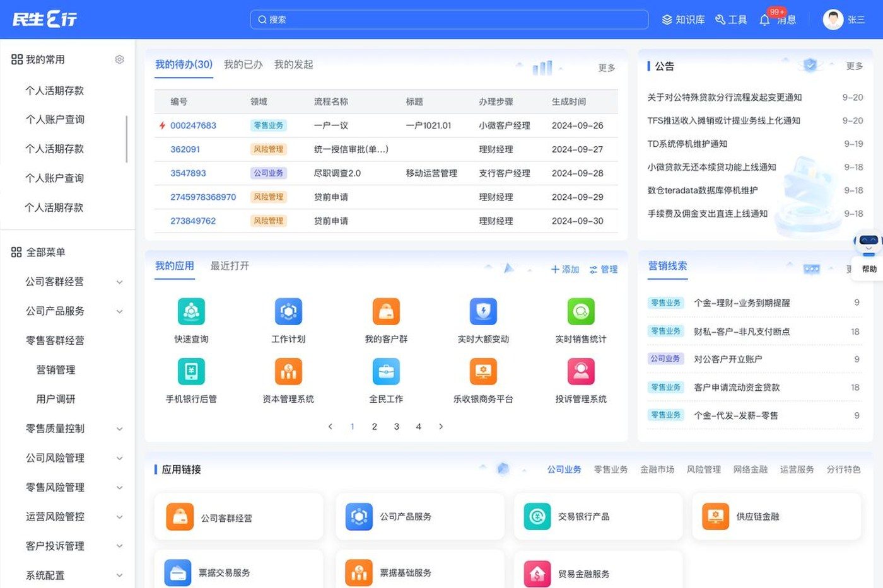
Task: Click the global search box
Action: pos(449,20)
